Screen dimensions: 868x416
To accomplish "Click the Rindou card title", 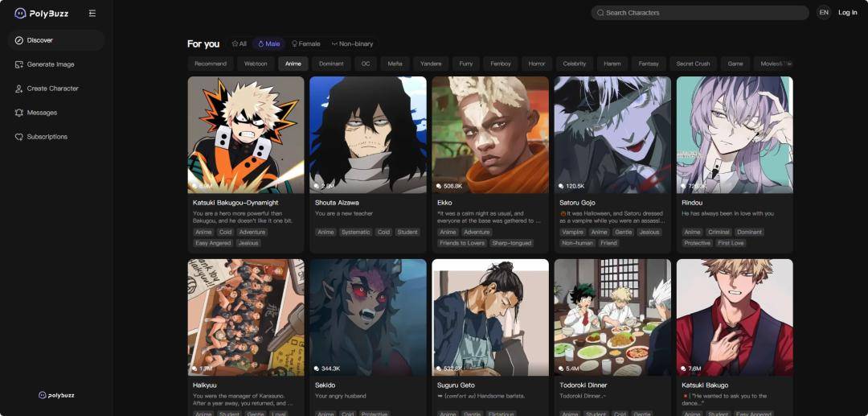I will click(691, 203).
